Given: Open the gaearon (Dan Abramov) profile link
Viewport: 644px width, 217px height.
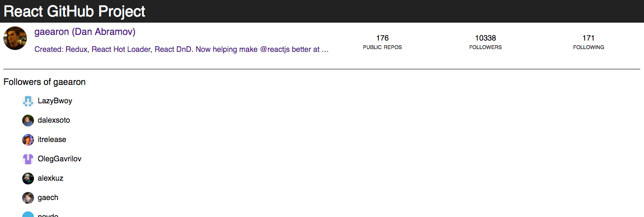Looking at the screenshot, I should (85, 32).
